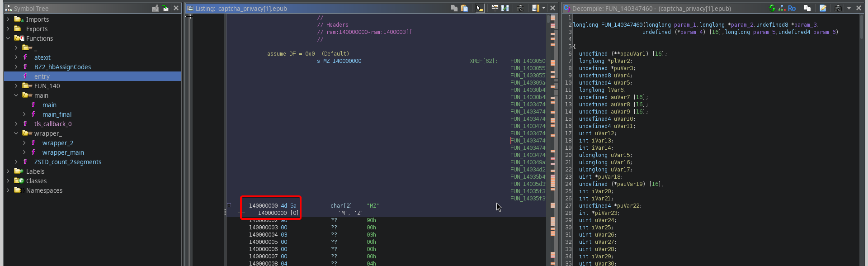Select ZSTD_count_2segments in the tree
The width and height of the screenshot is (868, 266).
coord(67,162)
